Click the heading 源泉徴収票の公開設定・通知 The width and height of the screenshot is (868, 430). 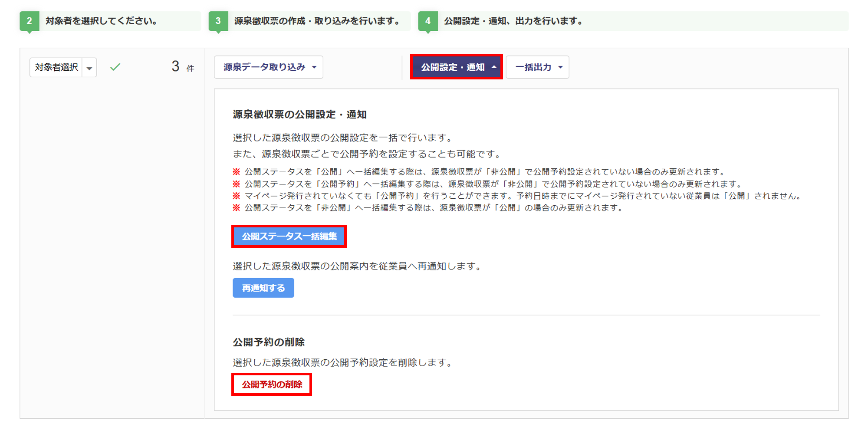[x=299, y=115]
